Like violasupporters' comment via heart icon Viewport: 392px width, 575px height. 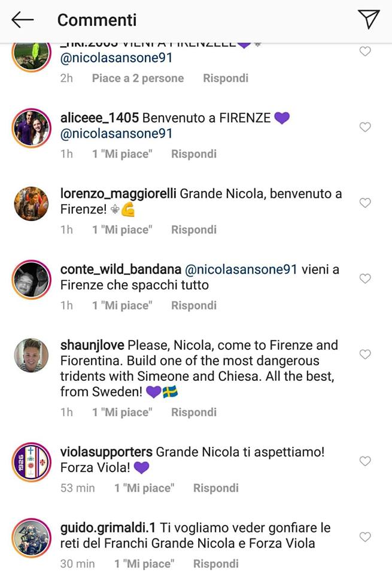pos(365,461)
